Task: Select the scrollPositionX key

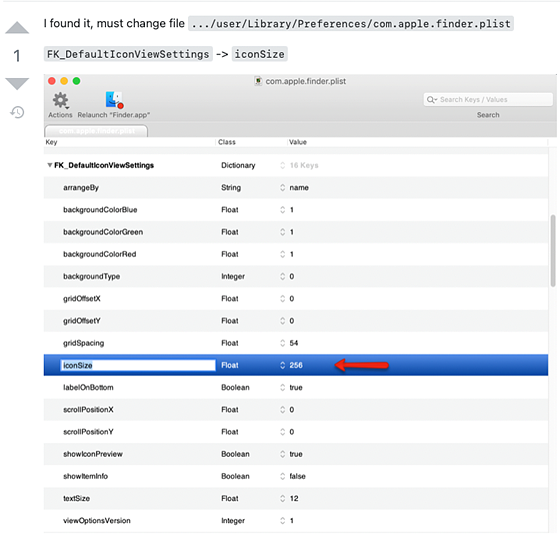Action: [x=88, y=410]
